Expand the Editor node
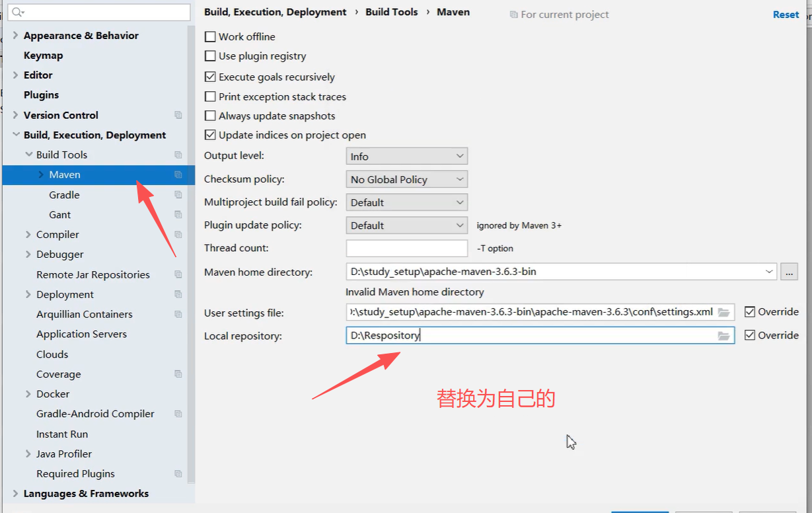The width and height of the screenshot is (812, 513). click(x=16, y=75)
